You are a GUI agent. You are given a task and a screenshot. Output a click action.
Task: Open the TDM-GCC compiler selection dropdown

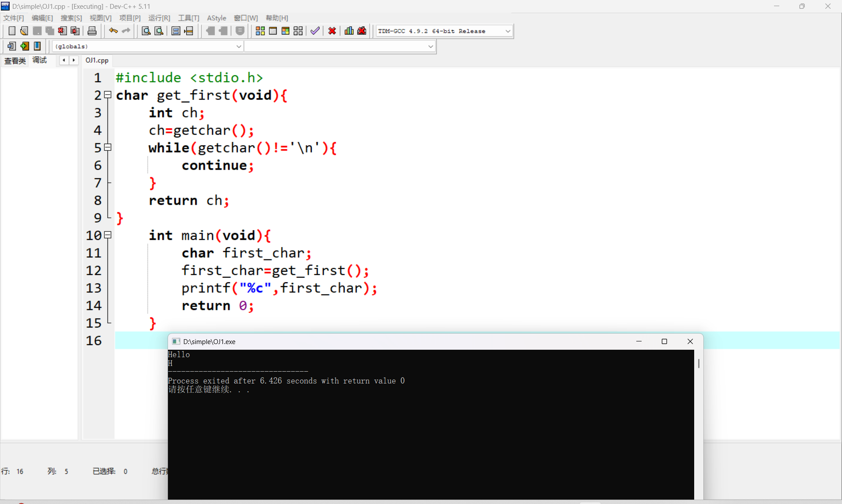[x=508, y=31]
